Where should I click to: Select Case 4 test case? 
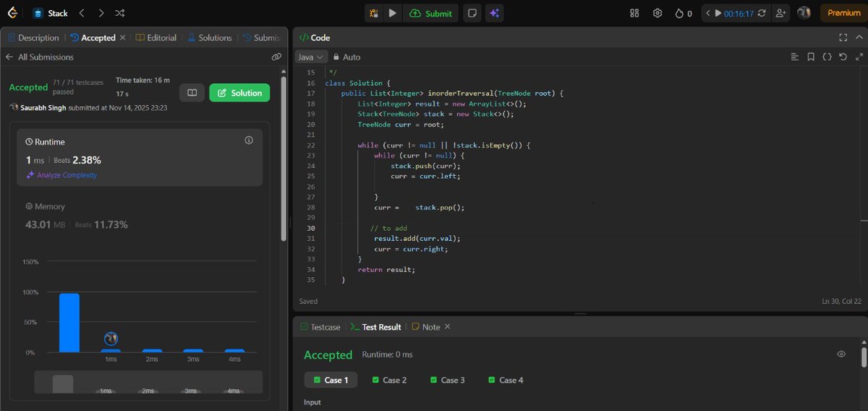[x=506, y=380]
